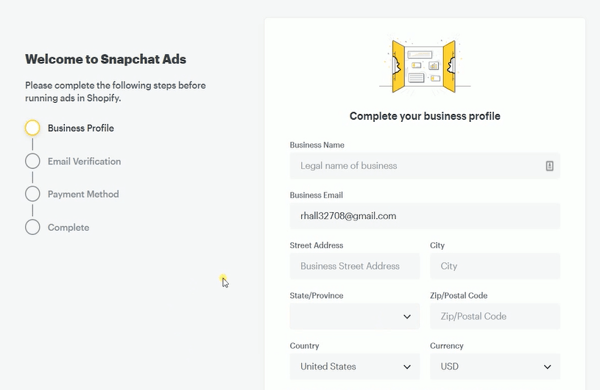This screenshot has width=600, height=390.
Task: Click the 'Country' field label
Action: (304, 346)
